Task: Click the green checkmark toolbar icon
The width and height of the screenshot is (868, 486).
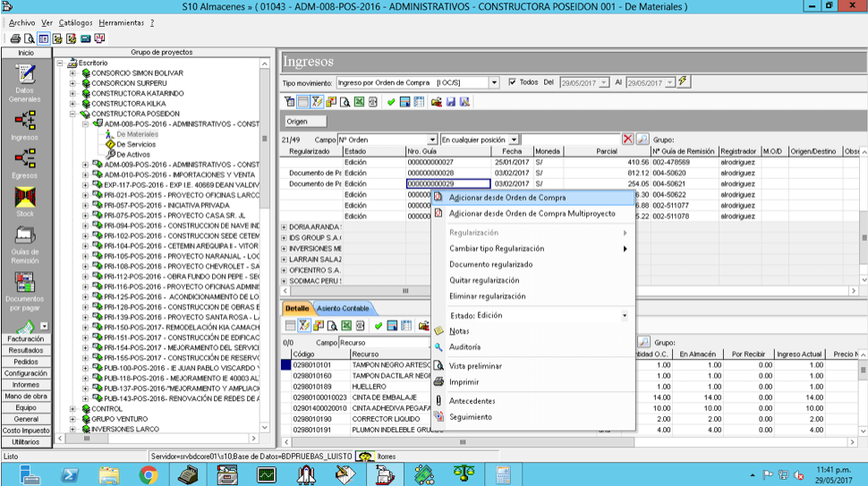Action: [x=391, y=102]
